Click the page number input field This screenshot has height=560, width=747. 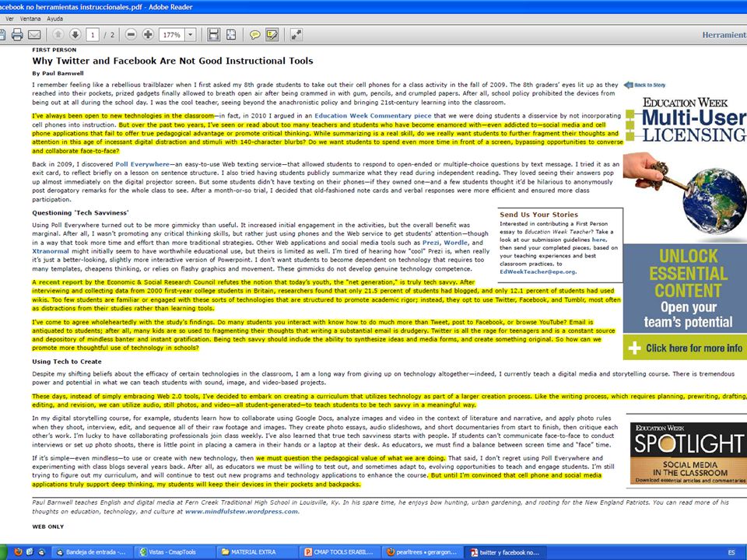pos(93,35)
